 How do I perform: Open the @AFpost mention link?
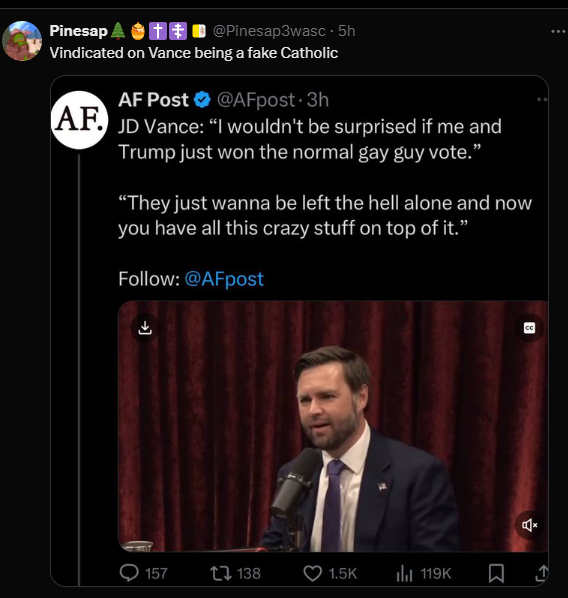tap(224, 279)
